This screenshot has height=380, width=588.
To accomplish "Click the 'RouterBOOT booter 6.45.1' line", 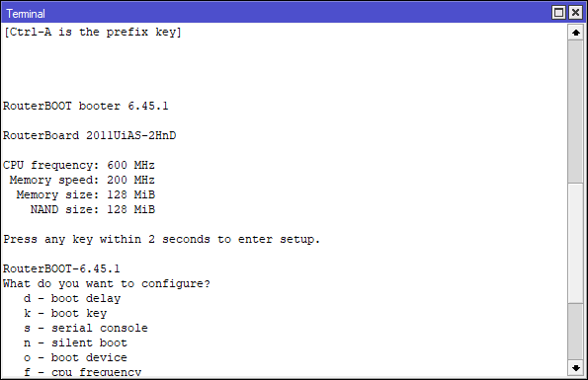I will click(86, 106).
